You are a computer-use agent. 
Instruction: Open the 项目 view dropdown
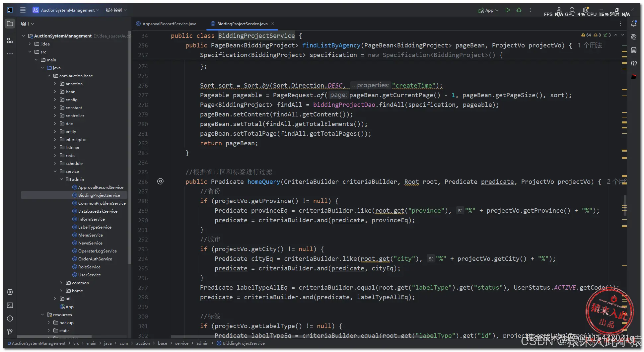[27, 24]
